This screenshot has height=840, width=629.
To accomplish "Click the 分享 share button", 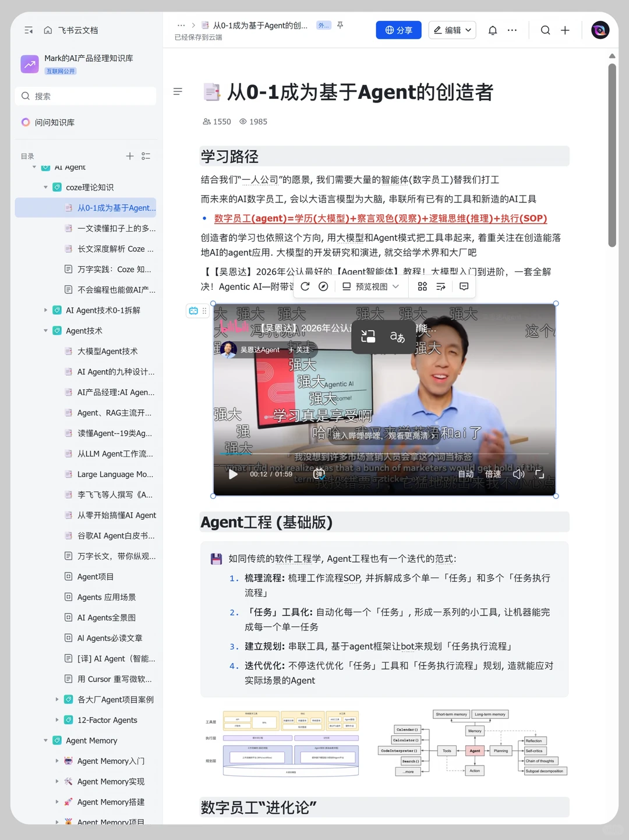I will (398, 30).
